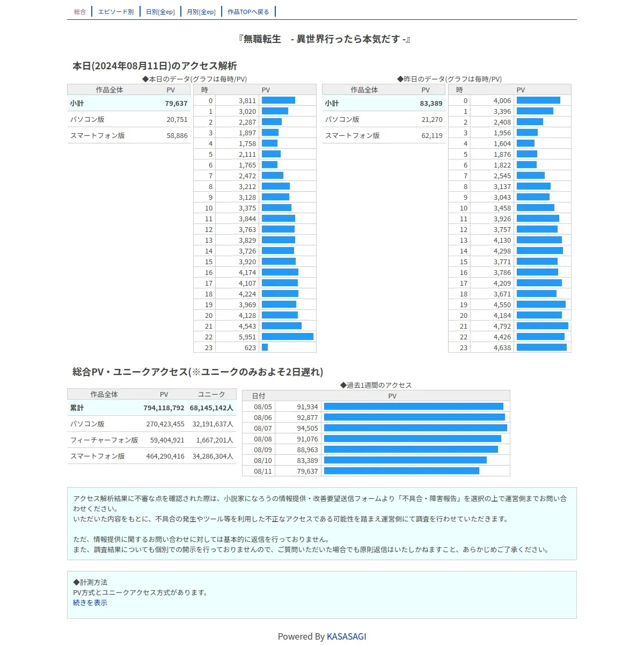Click 08/08 PV value 91,076
644x645 pixels.
coord(308,439)
